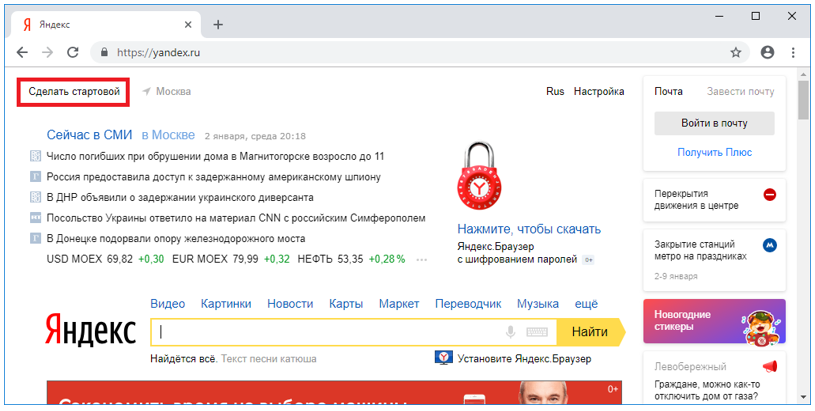This screenshot has height=411, width=815.
Task: Select the Яндекс browser tab
Action: (x=107, y=24)
